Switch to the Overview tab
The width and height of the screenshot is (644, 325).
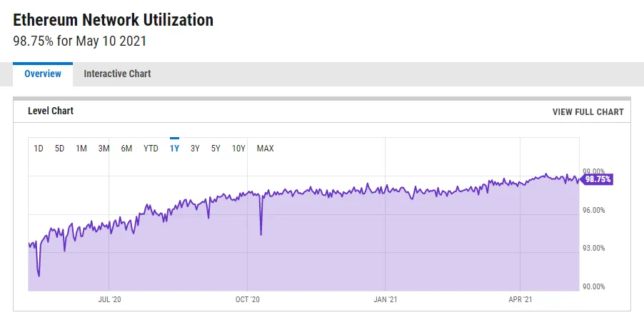tap(43, 74)
